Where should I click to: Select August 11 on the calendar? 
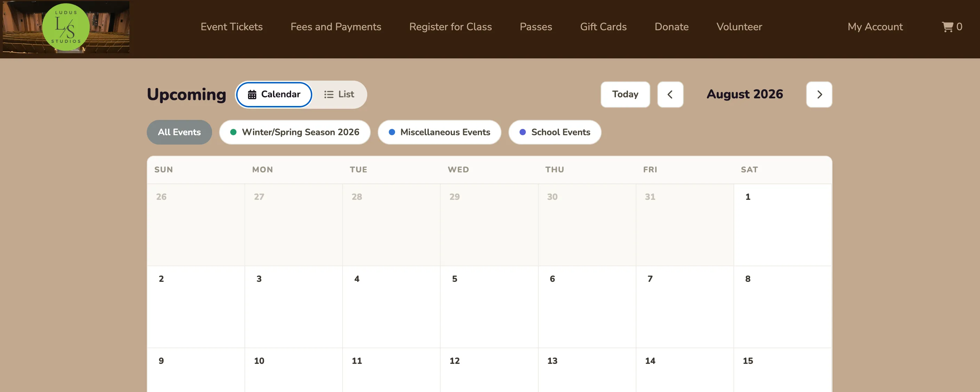(392, 370)
